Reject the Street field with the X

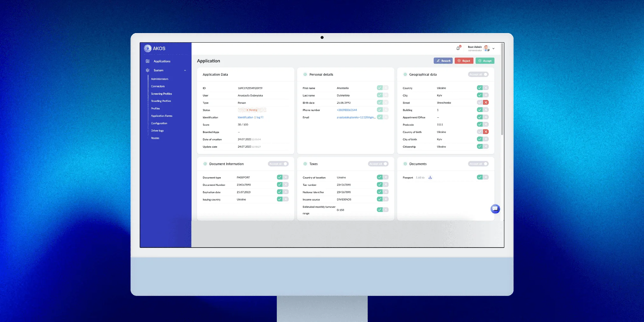486,102
